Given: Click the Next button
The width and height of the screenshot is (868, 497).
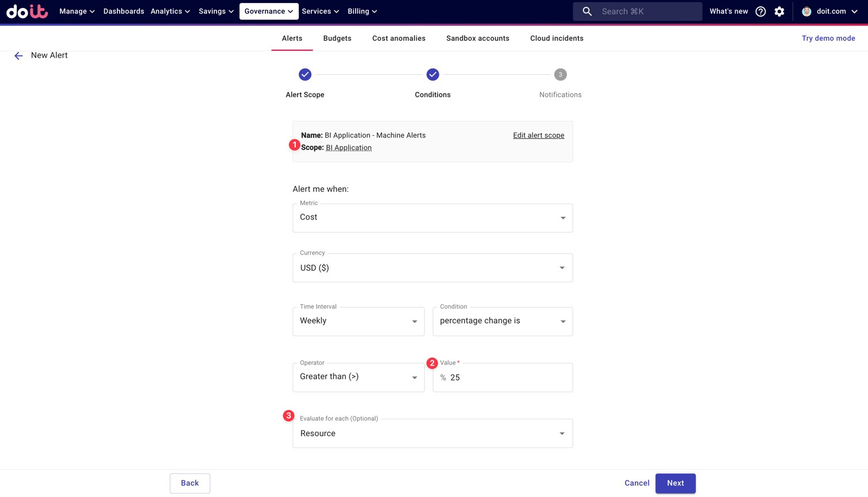Looking at the screenshot, I should coord(675,483).
